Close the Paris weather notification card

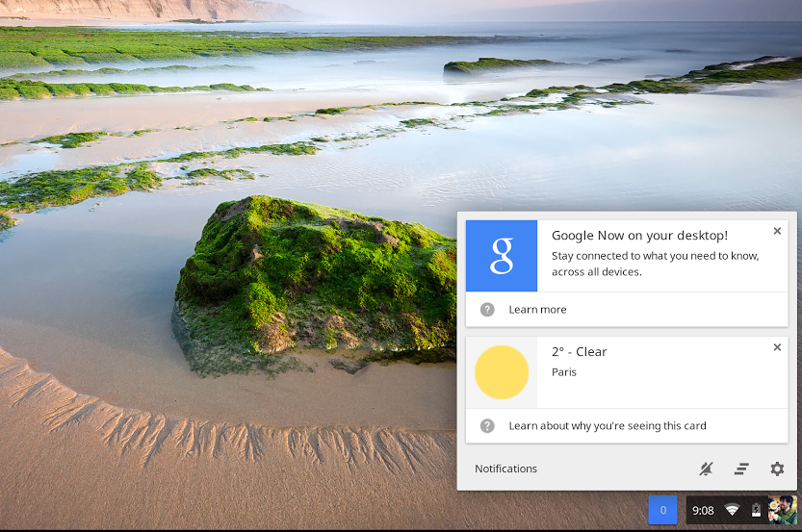point(777,347)
